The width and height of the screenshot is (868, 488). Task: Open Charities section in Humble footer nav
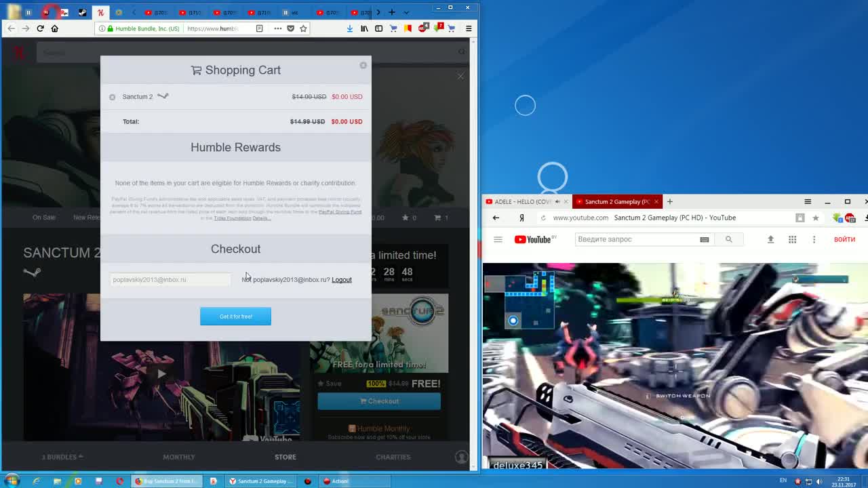393,457
